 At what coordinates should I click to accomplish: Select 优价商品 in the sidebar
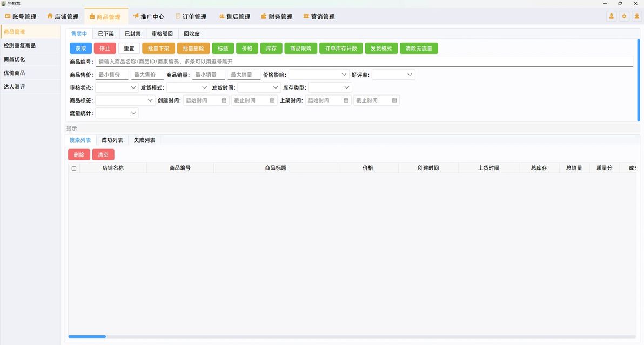pos(30,72)
